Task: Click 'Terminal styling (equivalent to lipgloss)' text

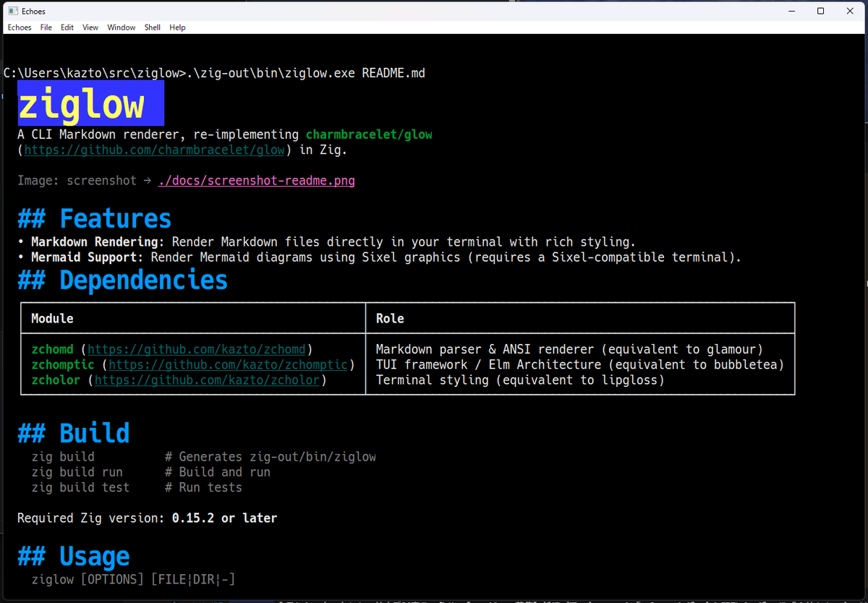Action: 520,380
